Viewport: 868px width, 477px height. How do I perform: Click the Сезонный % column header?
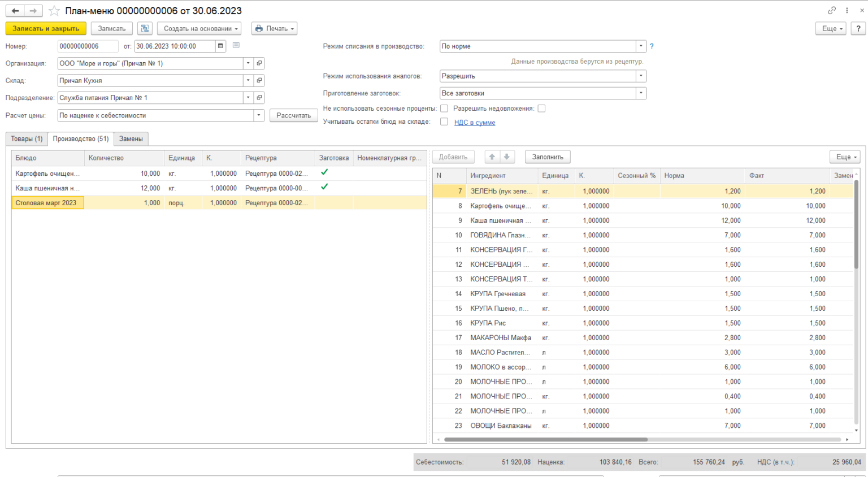click(x=637, y=176)
